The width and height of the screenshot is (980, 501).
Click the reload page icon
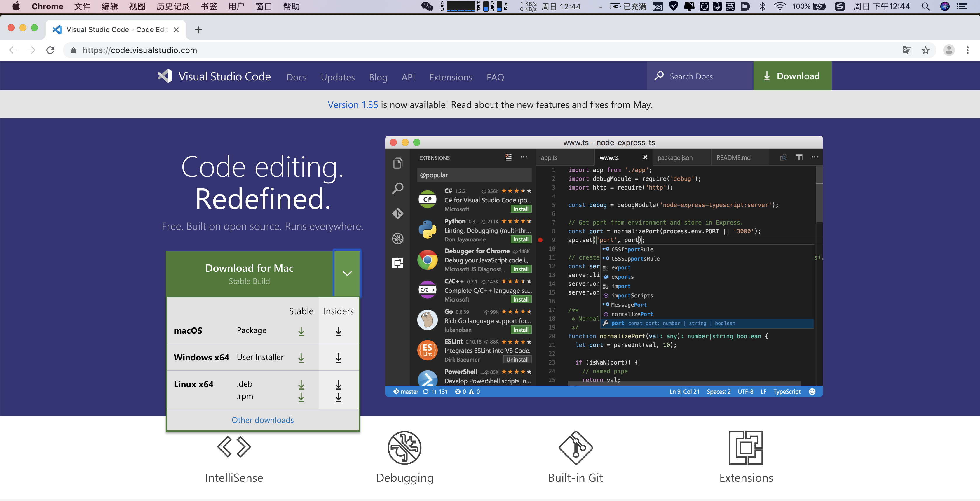click(50, 50)
